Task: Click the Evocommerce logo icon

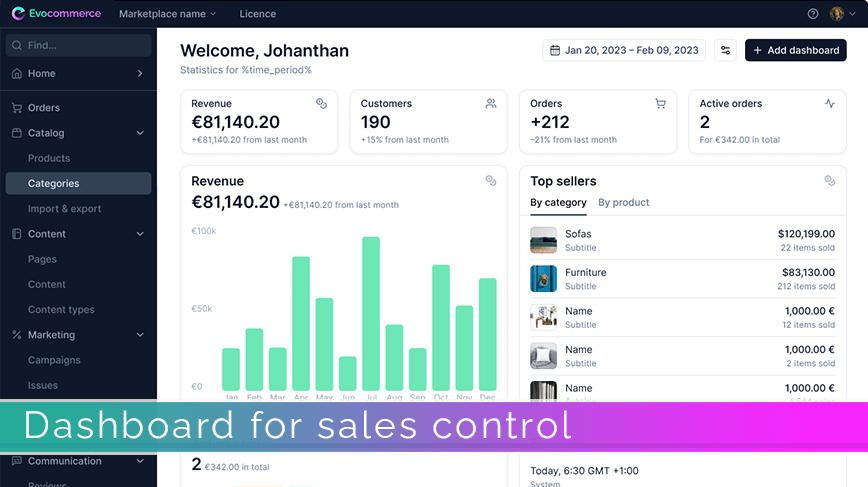Action: click(x=18, y=13)
